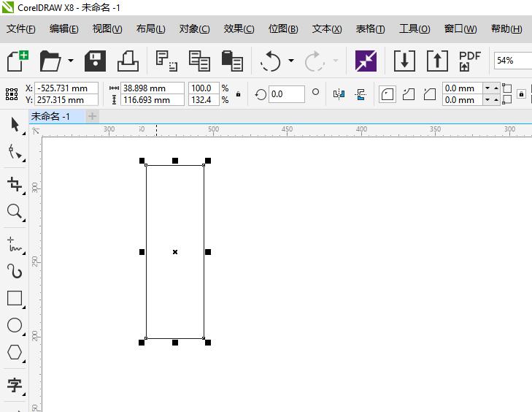
Task: Enable round corner style
Action: tap(387, 94)
